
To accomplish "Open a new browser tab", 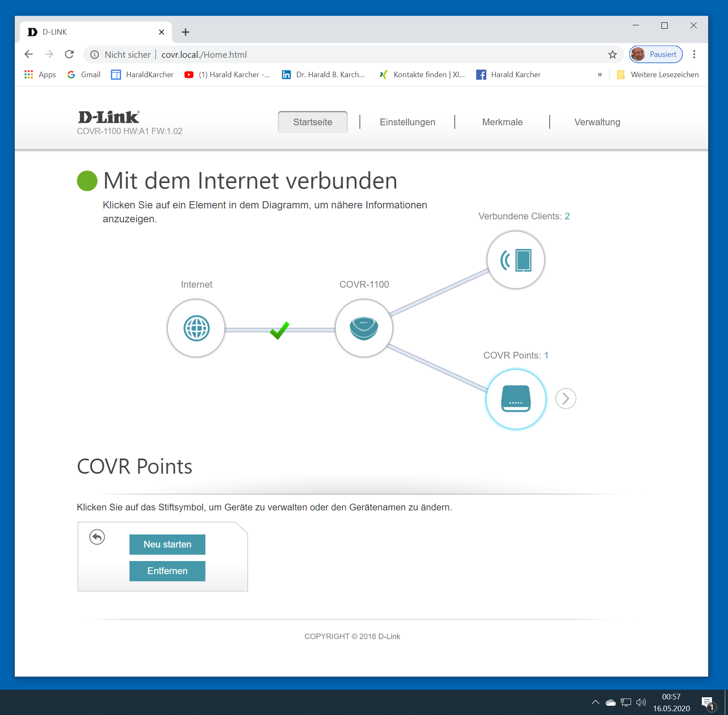I will point(186,32).
